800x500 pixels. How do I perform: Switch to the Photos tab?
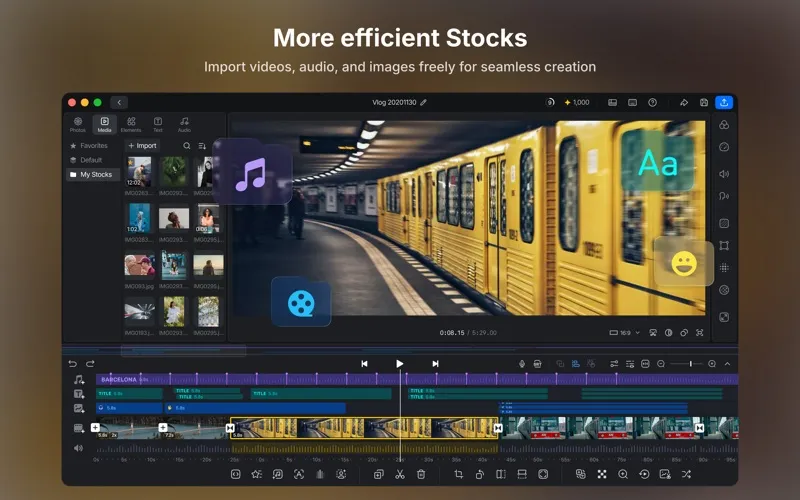point(78,124)
